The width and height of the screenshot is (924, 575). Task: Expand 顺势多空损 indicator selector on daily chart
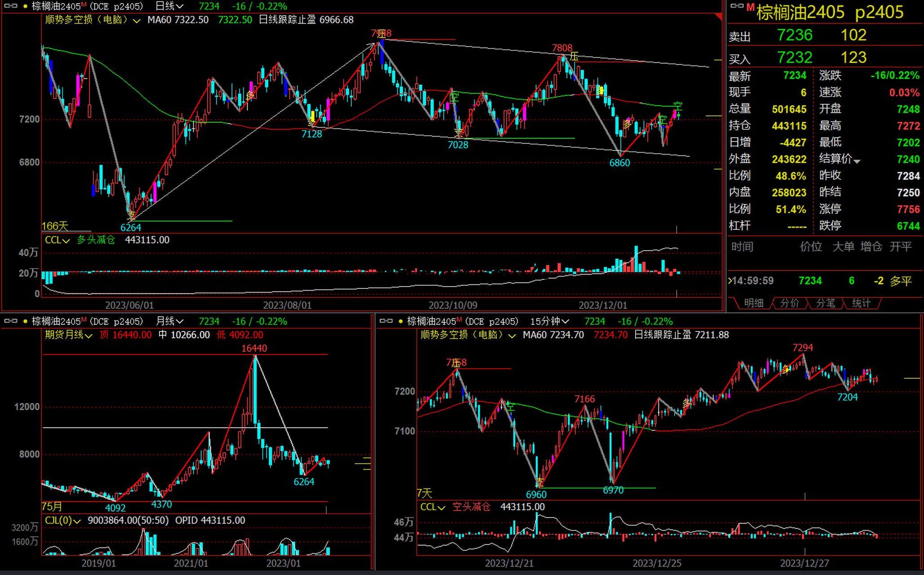coord(137,21)
